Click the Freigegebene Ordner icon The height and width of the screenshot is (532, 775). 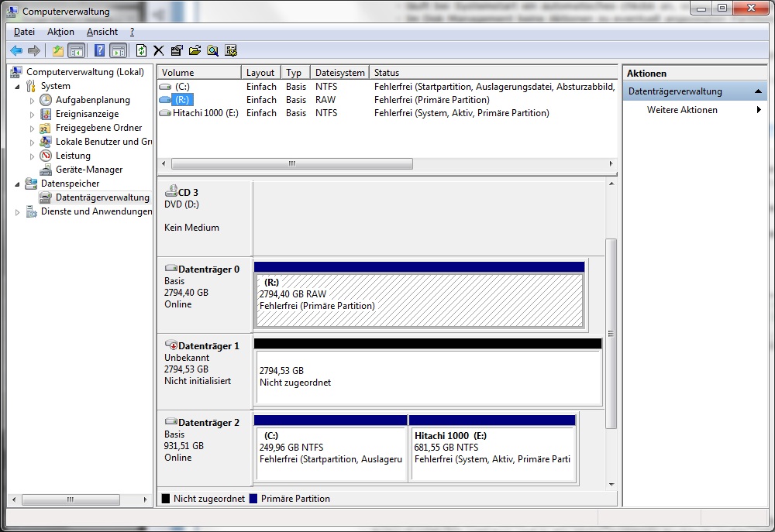pyautogui.click(x=46, y=128)
